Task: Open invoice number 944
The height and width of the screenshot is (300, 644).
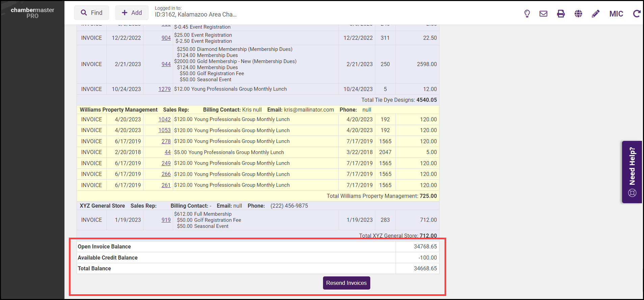Action: pyautogui.click(x=166, y=64)
